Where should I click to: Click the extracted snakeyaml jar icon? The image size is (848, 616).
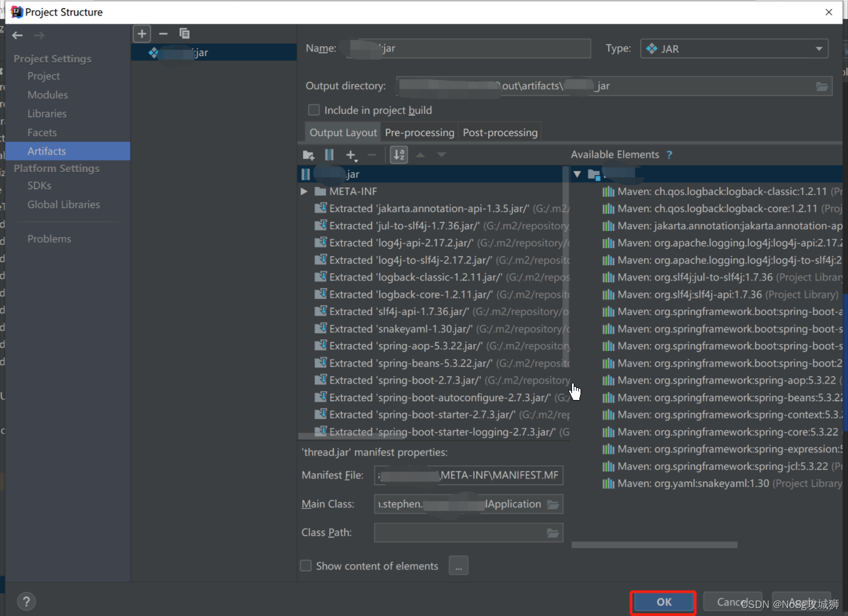pos(321,329)
